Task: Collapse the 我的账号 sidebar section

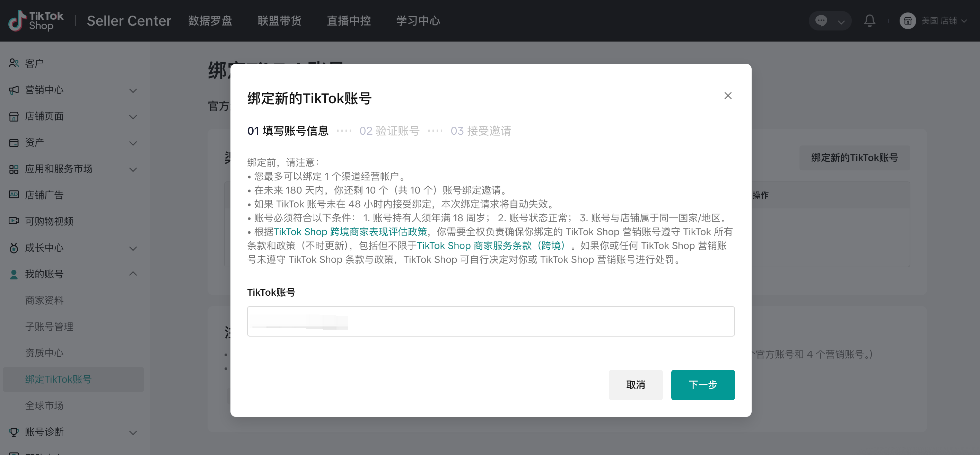Action: point(133,274)
